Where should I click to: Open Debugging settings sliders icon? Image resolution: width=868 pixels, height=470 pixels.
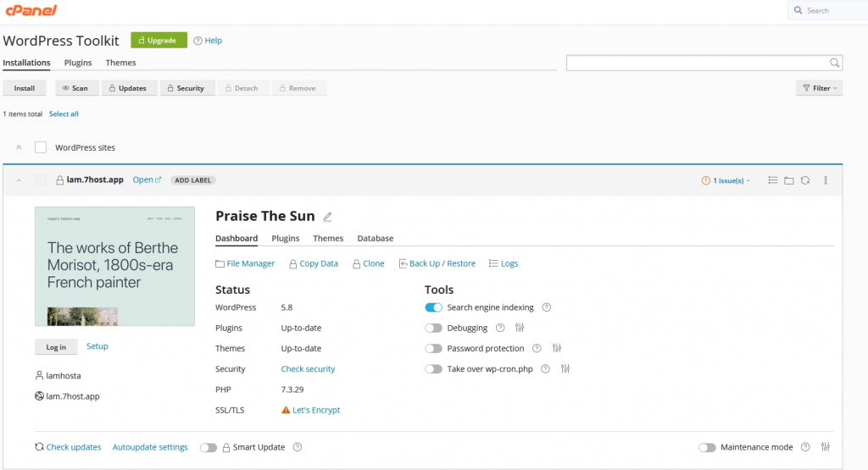[x=520, y=328]
